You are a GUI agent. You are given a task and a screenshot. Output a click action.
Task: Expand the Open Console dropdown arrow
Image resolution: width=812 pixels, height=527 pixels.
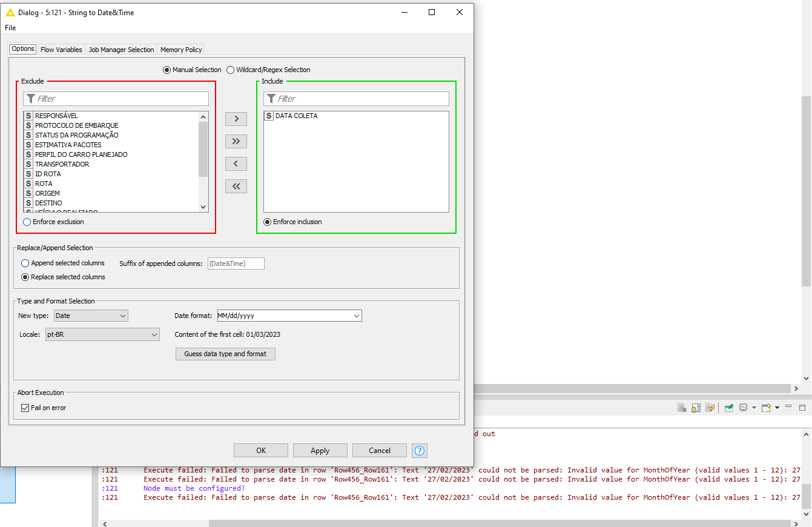tap(777, 408)
